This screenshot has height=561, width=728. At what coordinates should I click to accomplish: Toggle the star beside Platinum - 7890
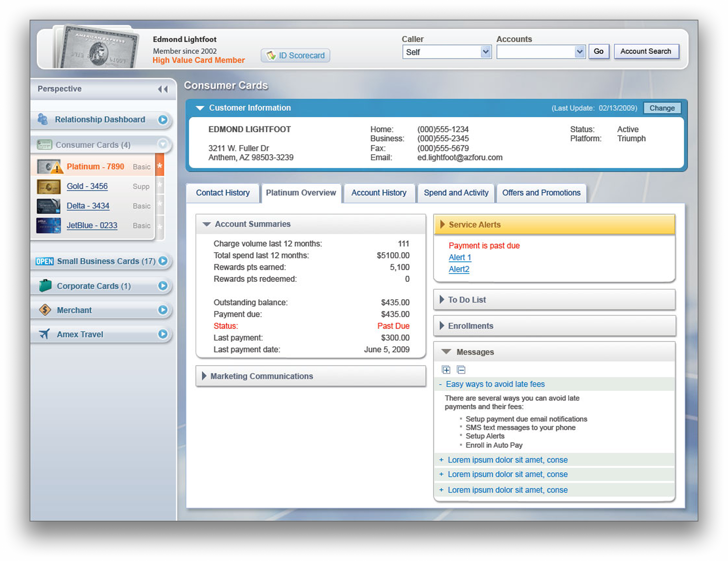tap(160, 165)
